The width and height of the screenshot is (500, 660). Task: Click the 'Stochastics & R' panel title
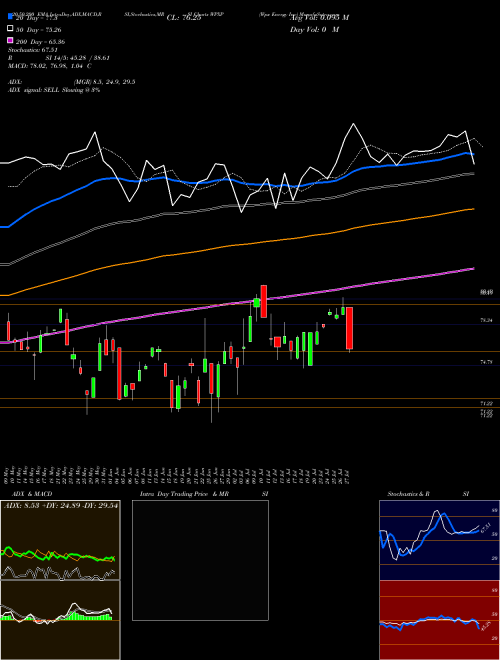point(409,494)
